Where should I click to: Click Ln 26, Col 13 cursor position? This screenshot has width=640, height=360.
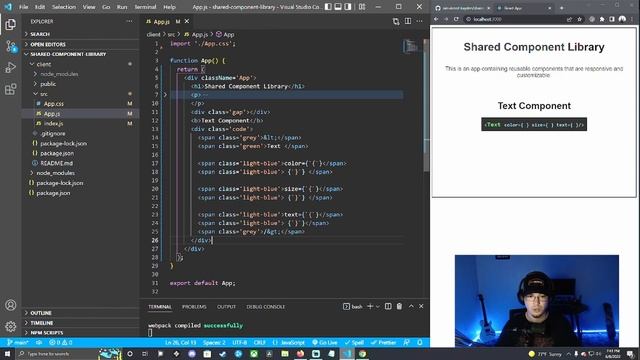coord(181,342)
